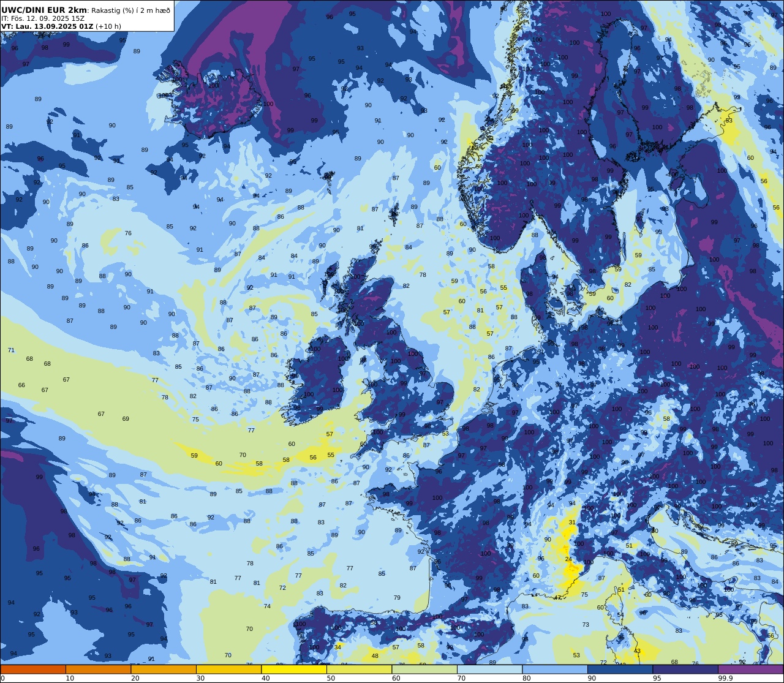Image resolution: width=784 pixels, height=683 pixels.
Task: Click the '95' tick label on the color bar
Action: click(658, 678)
